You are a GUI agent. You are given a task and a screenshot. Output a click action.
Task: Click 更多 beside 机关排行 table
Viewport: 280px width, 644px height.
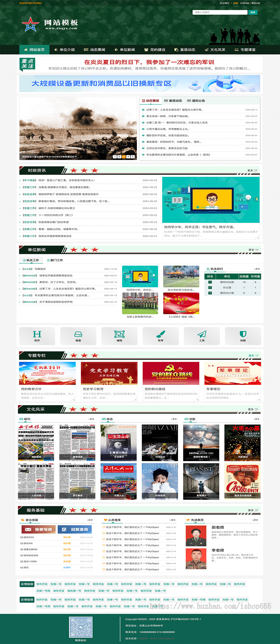pyautogui.click(x=257, y=269)
